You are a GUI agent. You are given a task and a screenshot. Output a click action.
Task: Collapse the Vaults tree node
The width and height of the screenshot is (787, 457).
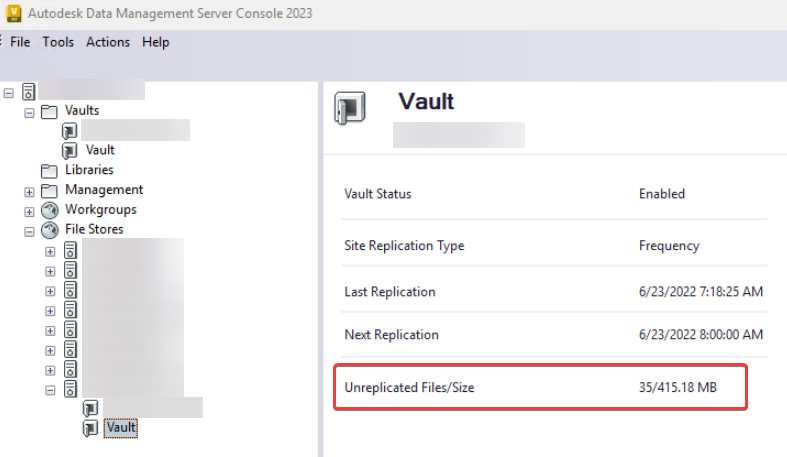point(30,111)
